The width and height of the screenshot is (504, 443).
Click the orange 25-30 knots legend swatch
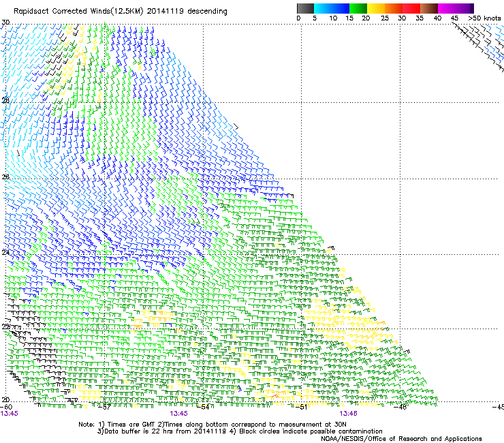(394, 8)
